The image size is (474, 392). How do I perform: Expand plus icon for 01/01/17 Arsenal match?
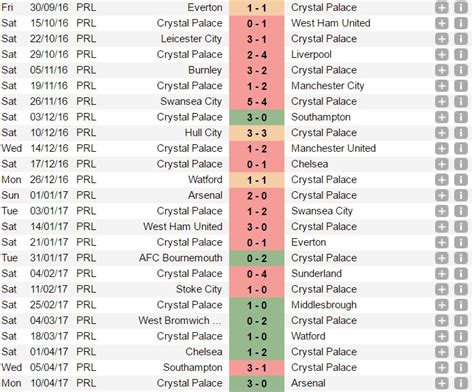point(441,195)
